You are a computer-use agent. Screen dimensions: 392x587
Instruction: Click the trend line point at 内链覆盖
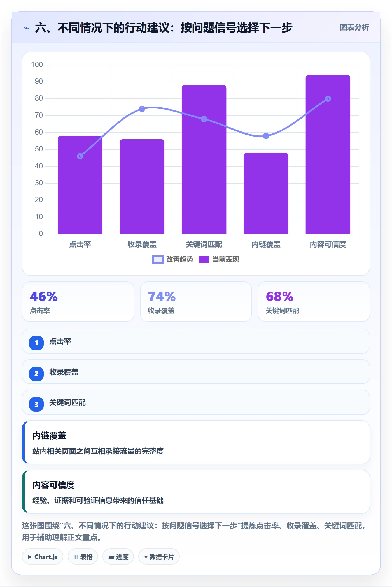click(x=266, y=136)
